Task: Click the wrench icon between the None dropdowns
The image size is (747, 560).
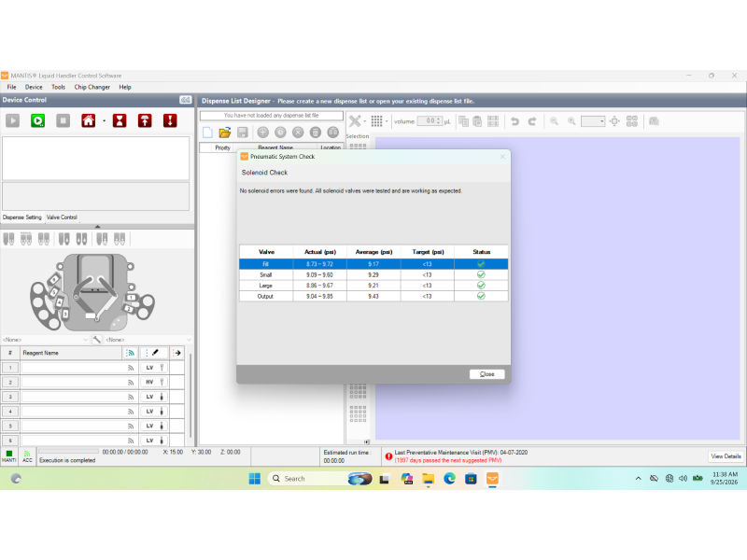Action: click(97, 340)
